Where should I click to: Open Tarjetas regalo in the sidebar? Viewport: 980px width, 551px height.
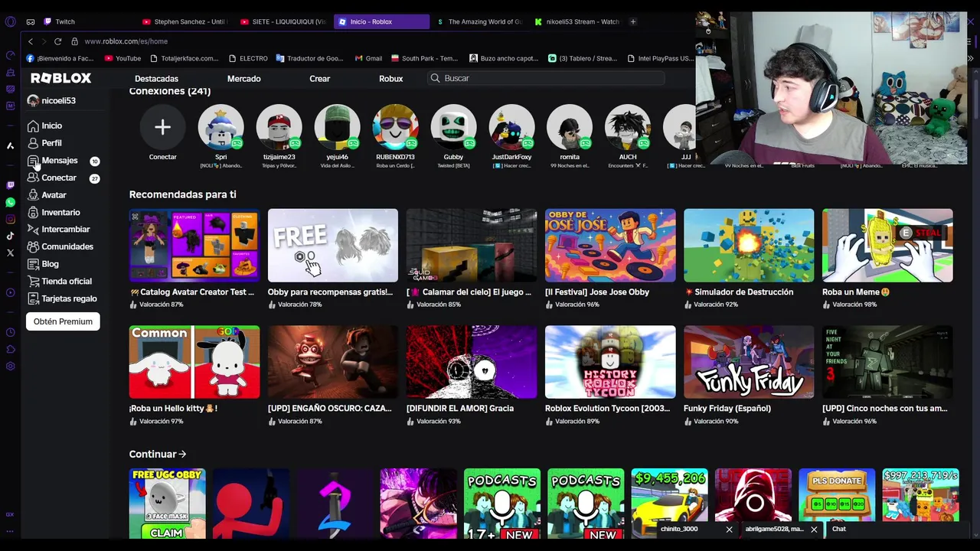[x=62, y=298]
